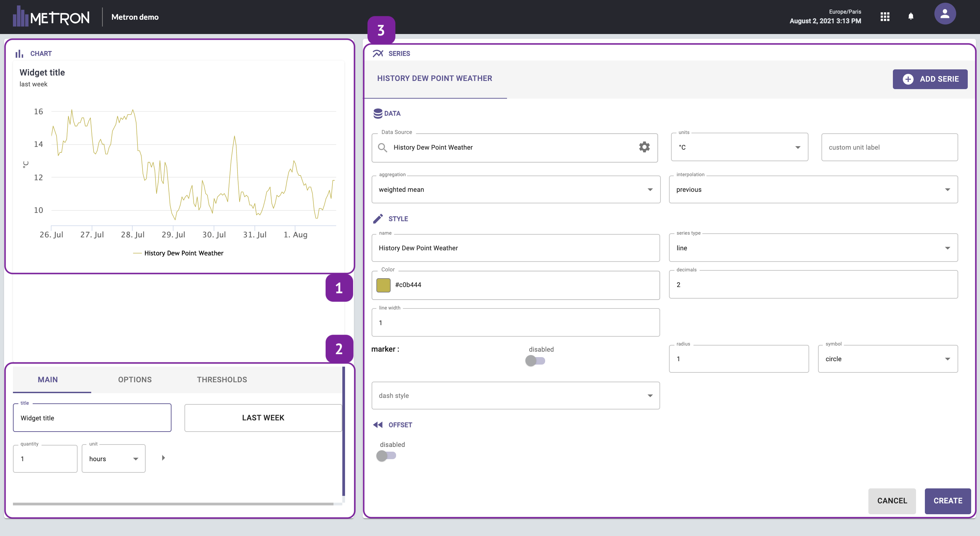This screenshot has width=980, height=536.
Task: Click the Metron logo
Action: pyautogui.click(x=51, y=17)
